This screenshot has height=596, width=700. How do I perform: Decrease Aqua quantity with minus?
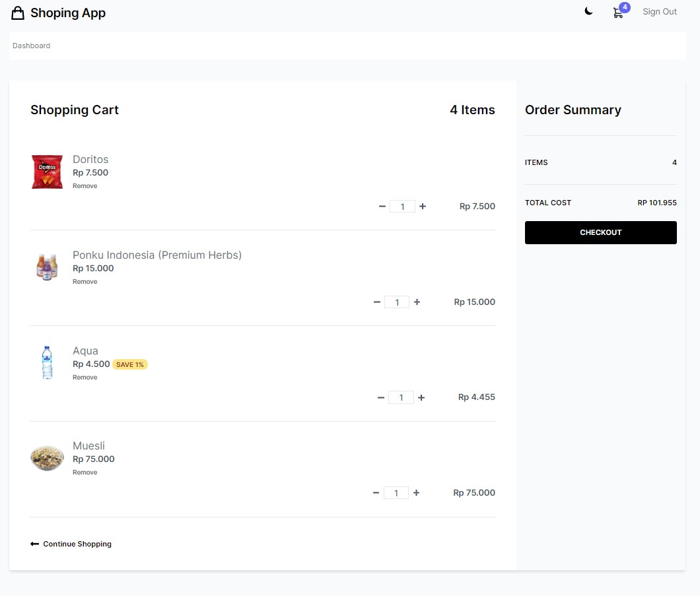click(x=381, y=397)
